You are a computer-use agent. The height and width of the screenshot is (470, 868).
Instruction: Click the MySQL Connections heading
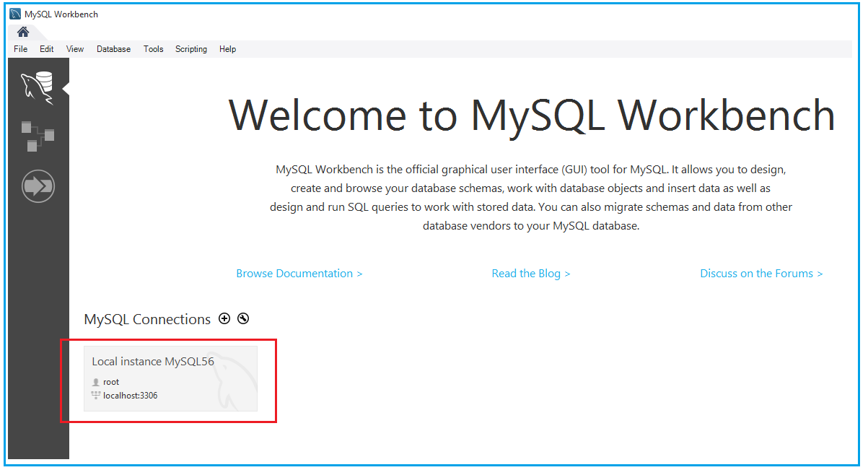click(147, 319)
